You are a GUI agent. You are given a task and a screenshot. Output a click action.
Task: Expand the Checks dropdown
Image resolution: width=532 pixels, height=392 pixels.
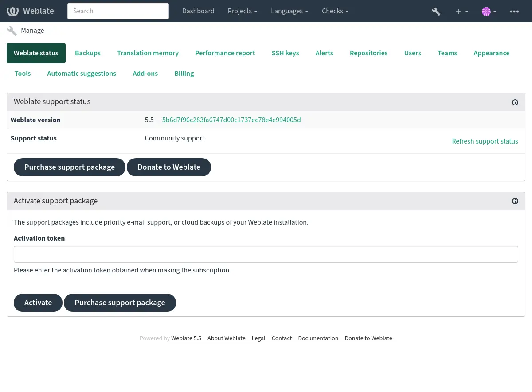click(335, 11)
